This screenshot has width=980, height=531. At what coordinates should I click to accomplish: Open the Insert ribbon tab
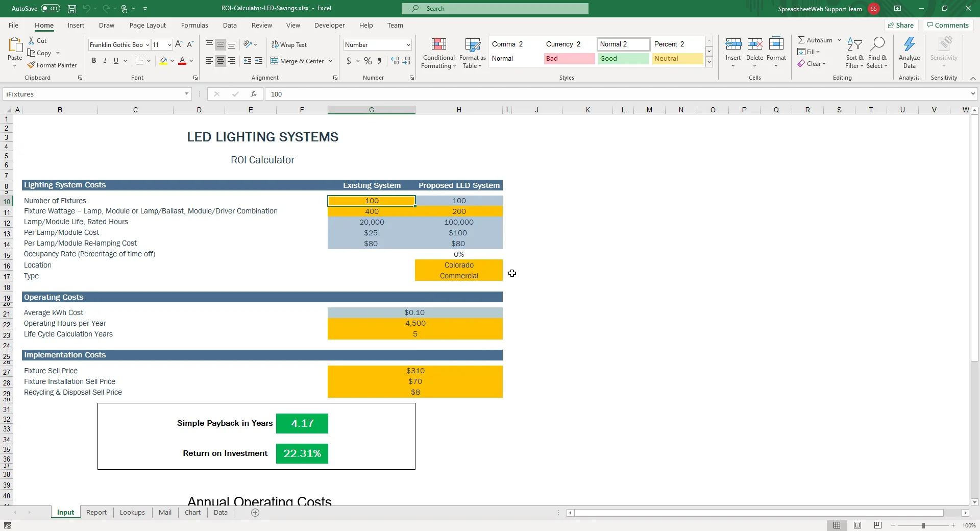pos(76,26)
